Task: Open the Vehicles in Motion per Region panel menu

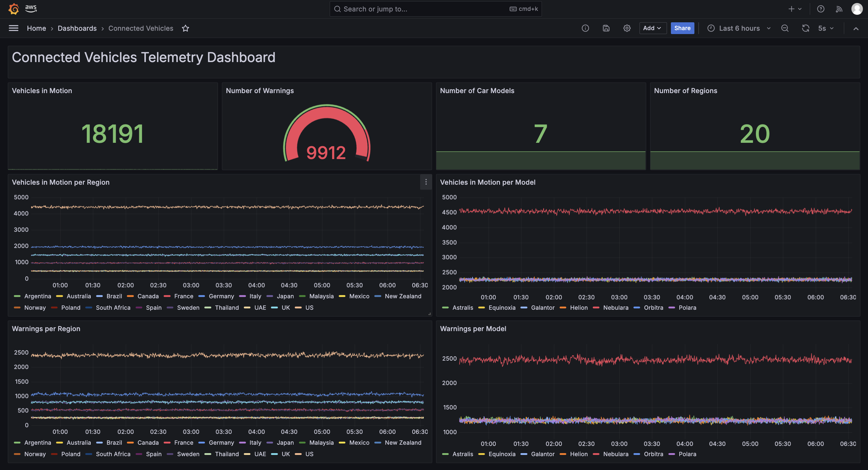Action: point(426,182)
